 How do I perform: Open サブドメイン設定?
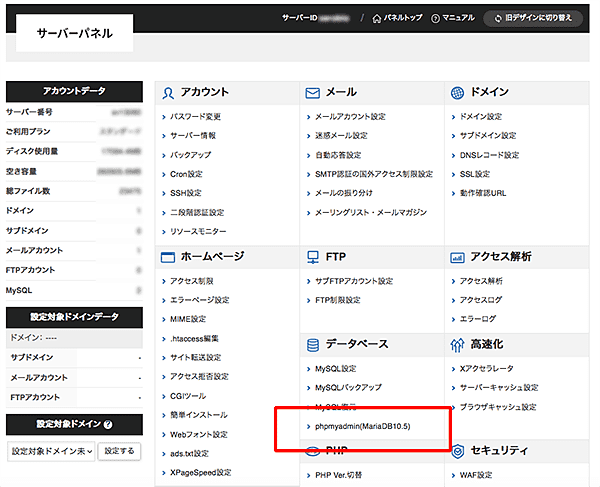pos(488,136)
